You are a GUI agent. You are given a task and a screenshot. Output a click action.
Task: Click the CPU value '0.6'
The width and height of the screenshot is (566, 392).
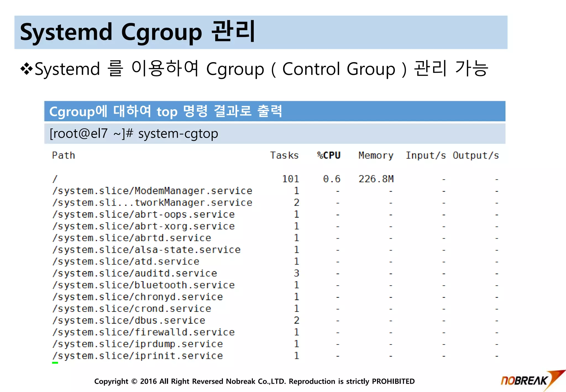pyautogui.click(x=332, y=179)
